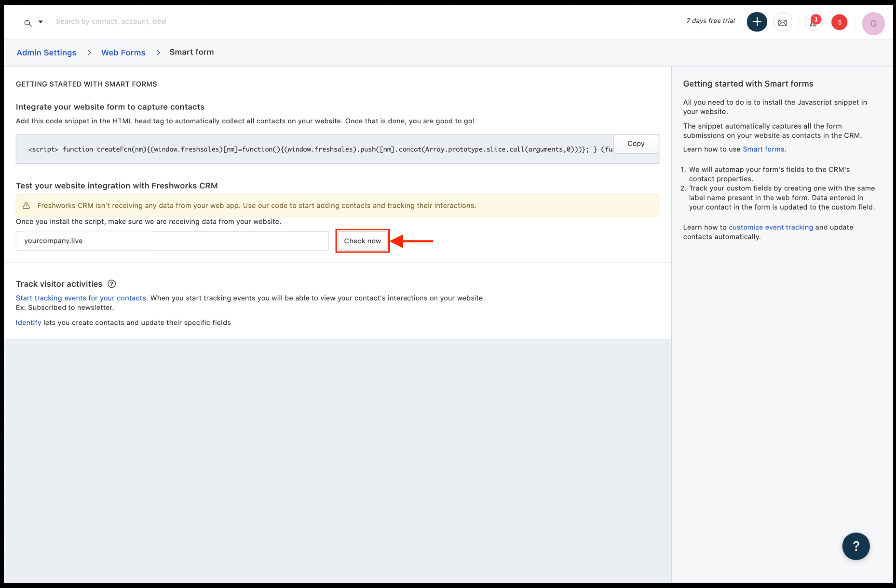Click the Freshworks CRM isn't receiving data warning
The height and width of the screenshot is (588, 896).
(x=337, y=205)
